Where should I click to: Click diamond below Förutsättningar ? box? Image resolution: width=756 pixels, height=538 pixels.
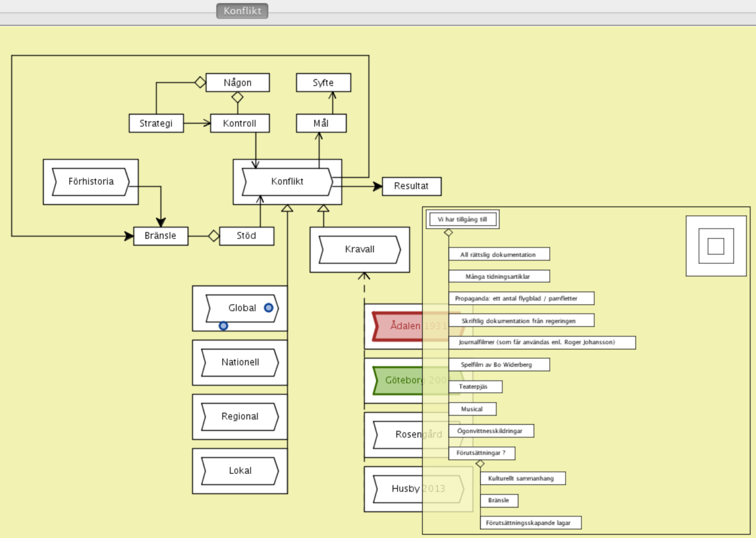[480, 464]
